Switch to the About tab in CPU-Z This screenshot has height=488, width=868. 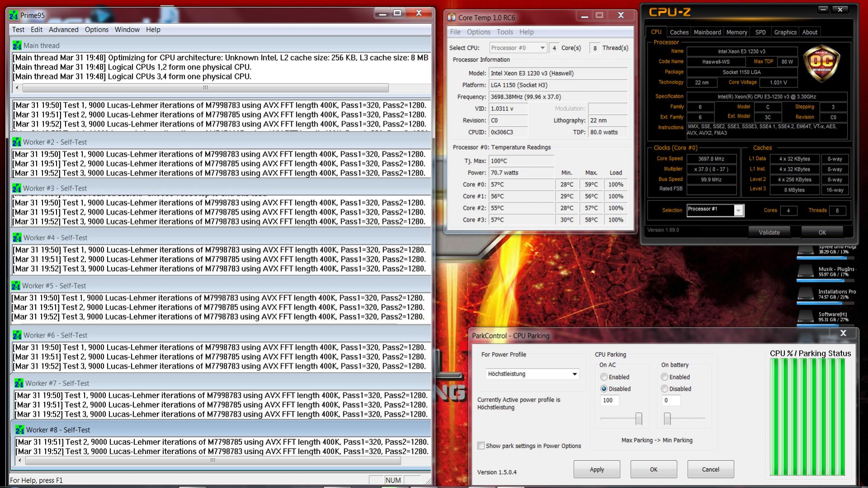click(810, 32)
